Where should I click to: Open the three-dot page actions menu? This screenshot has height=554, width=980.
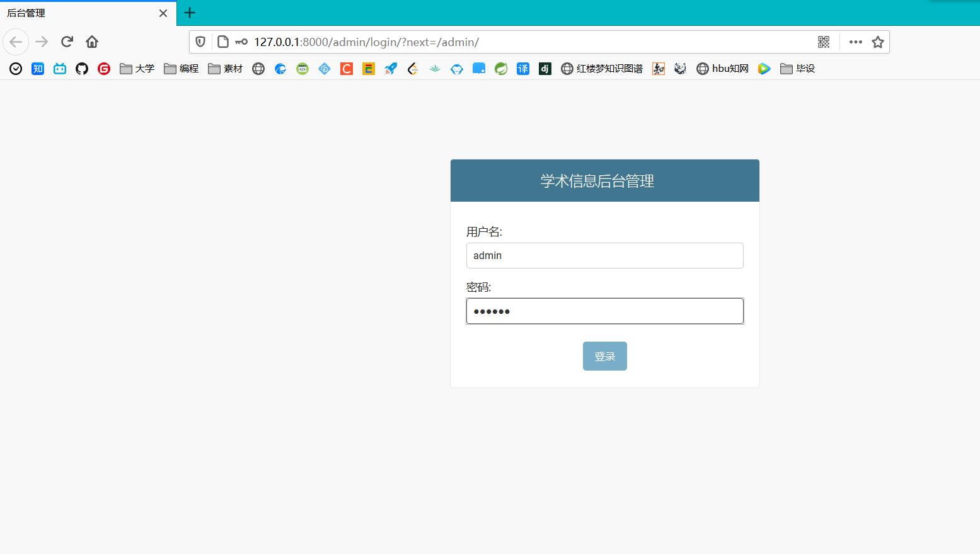pos(855,42)
